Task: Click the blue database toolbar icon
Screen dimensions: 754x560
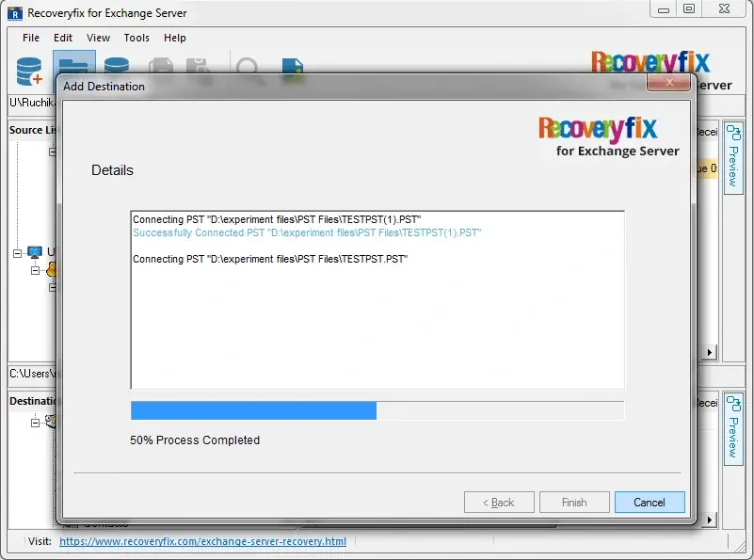Action: [x=117, y=65]
